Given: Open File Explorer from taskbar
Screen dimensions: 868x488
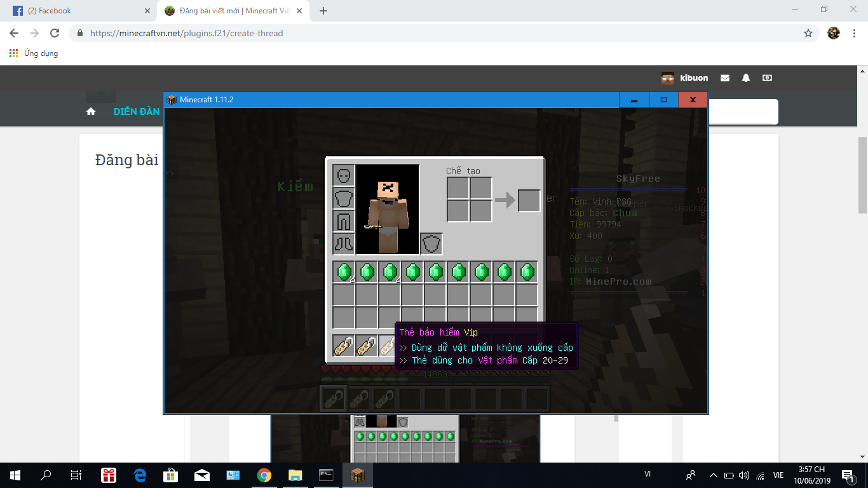Looking at the screenshot, I should pyautogui.click(x=295, y=475).
